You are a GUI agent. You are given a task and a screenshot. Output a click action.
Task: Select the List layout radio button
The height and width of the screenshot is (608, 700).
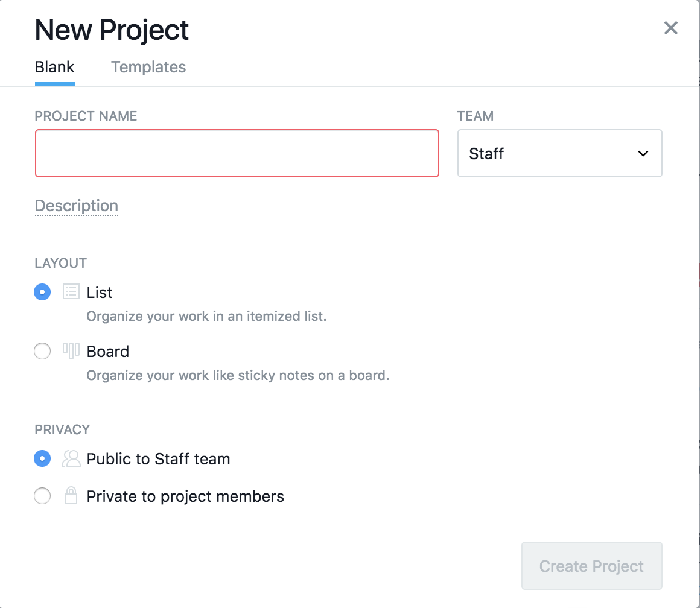pos(42,293)
